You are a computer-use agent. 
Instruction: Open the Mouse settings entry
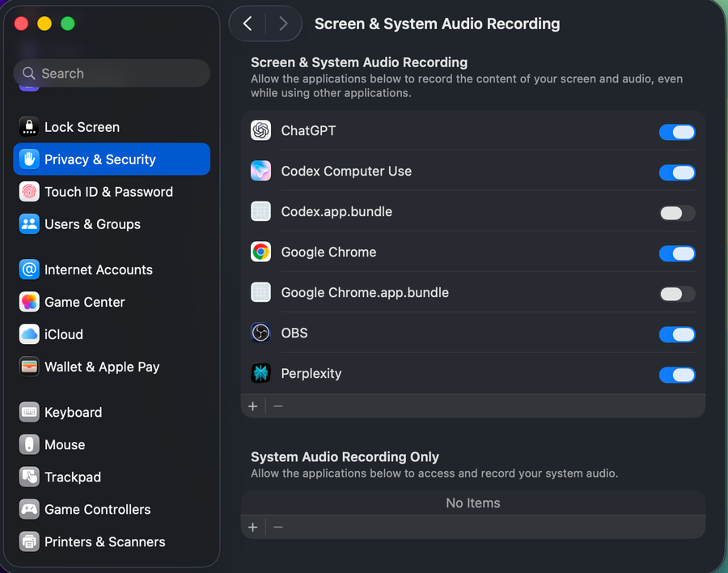click(x=112, y=445)
